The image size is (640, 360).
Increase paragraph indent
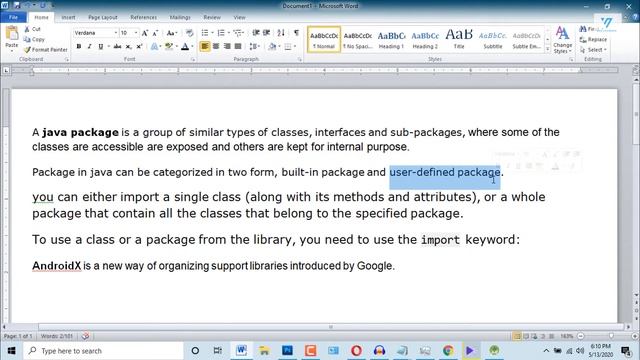point(267,33)
